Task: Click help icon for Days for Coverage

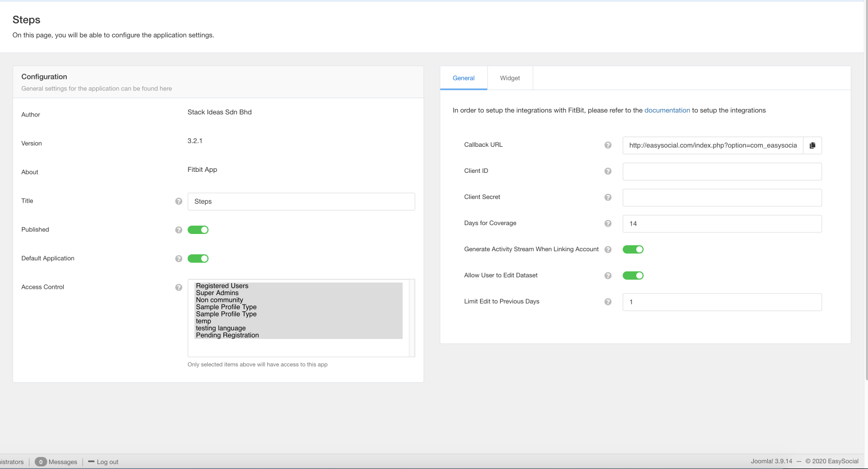Action: (608, 224)
